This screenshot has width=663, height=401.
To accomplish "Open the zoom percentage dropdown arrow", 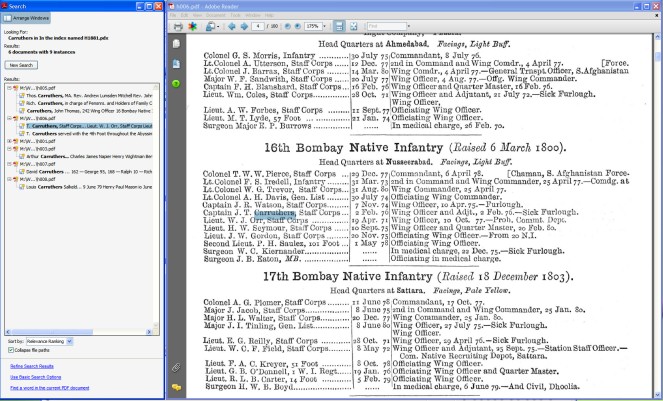I will (324, 26).
